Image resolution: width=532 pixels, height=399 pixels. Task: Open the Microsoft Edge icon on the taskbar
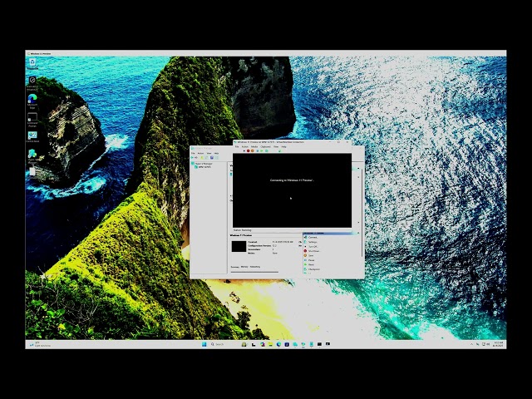pos(279,344)
